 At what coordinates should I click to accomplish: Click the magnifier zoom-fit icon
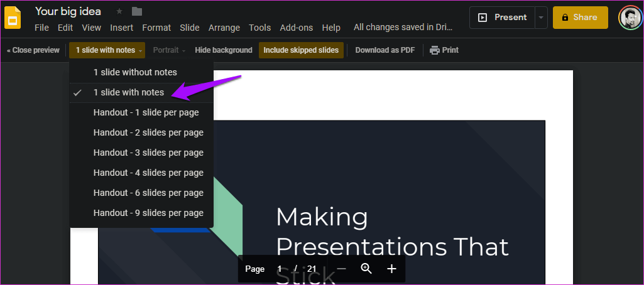click(x=366, y=269)
